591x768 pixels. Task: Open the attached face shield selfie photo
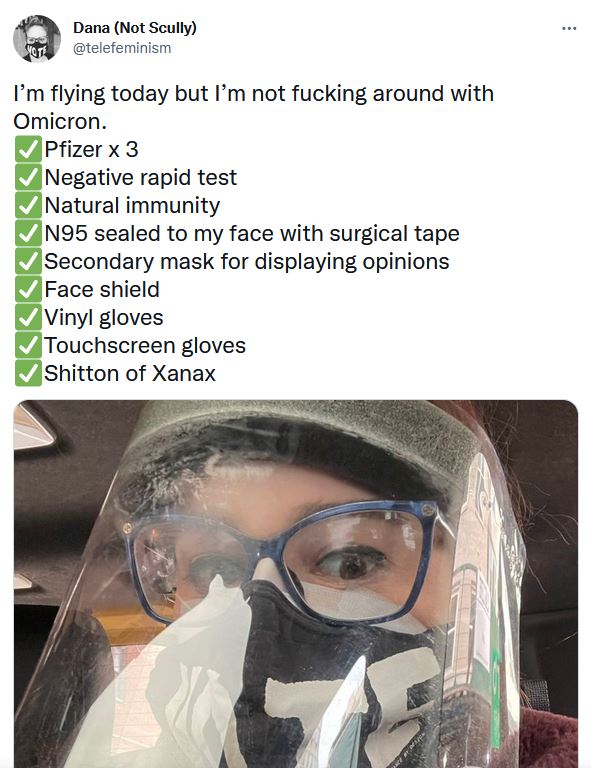pos(296,584)
